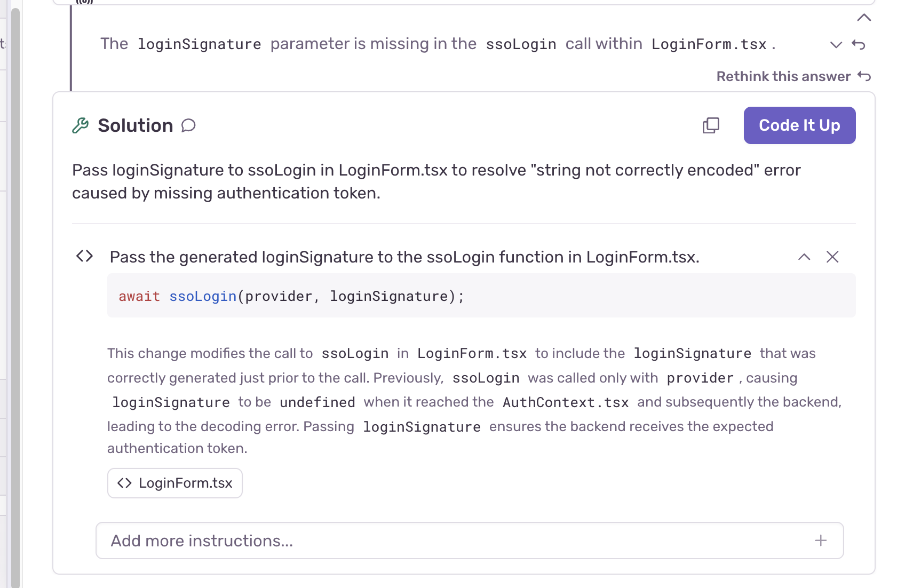905x588 pixels.
Task: Click the plus icon in instructions field
Action: 821,541
